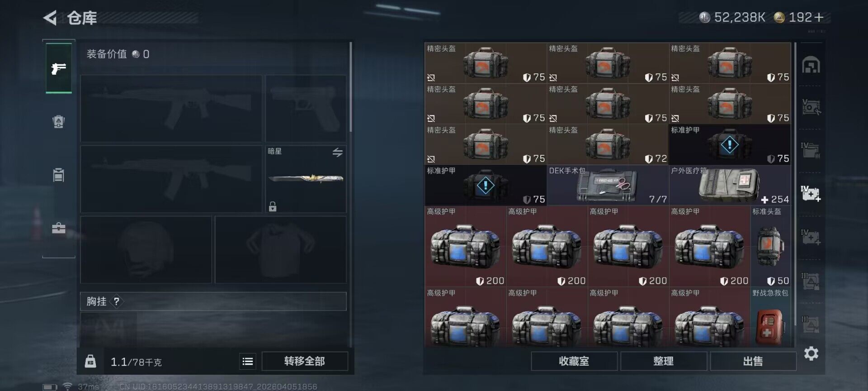
Task: Select the pistol weapons sidebar tab
Action: point(59,68)
